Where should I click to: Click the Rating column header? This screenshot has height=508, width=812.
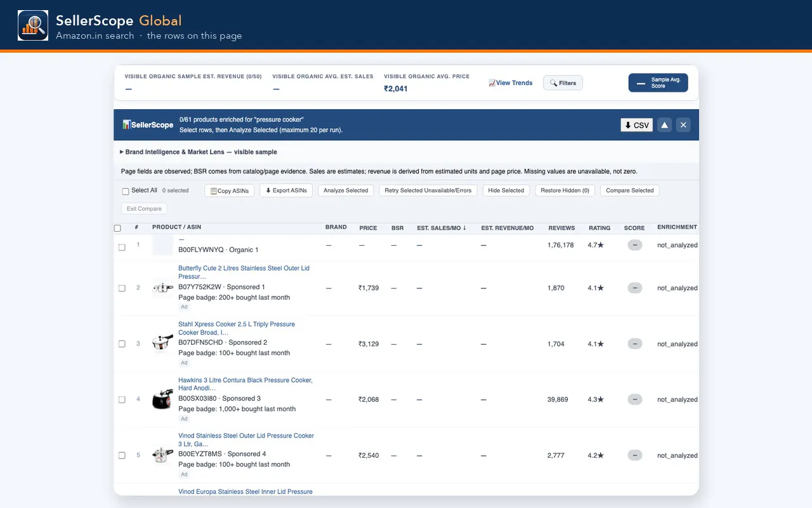(x=599, y=228)
